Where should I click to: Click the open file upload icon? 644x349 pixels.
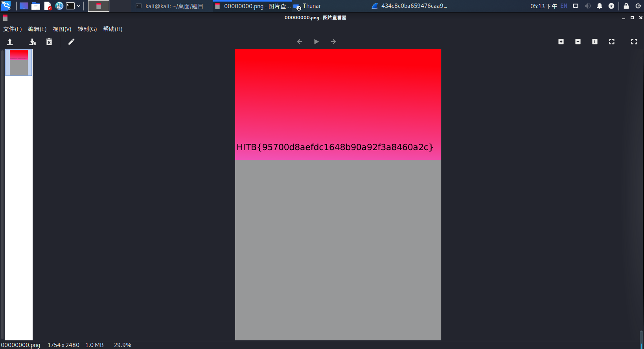[x=10, y=42]
